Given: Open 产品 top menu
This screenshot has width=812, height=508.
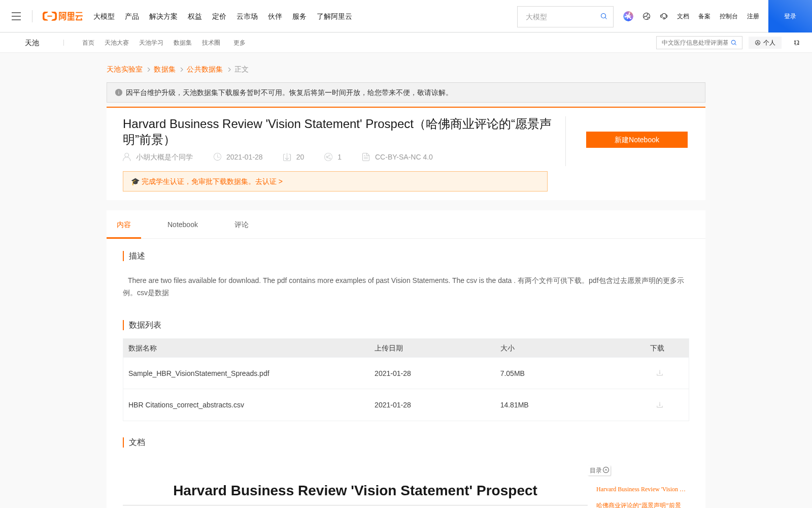Looking at the screenshot, I should click(x=132, y=16).
